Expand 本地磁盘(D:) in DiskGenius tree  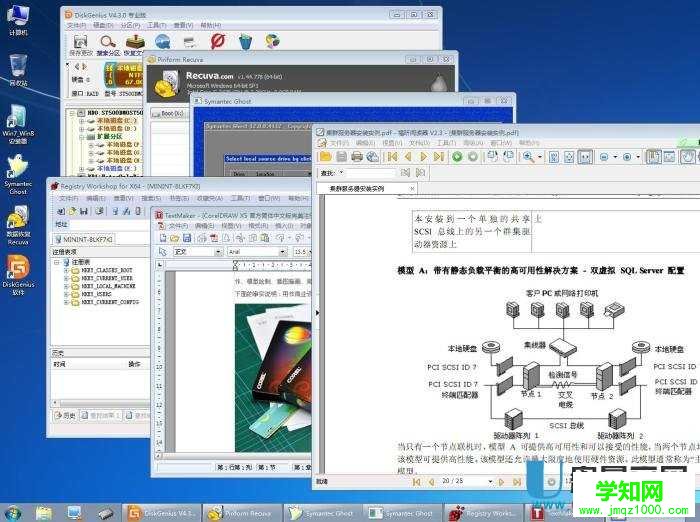point(82,129)
